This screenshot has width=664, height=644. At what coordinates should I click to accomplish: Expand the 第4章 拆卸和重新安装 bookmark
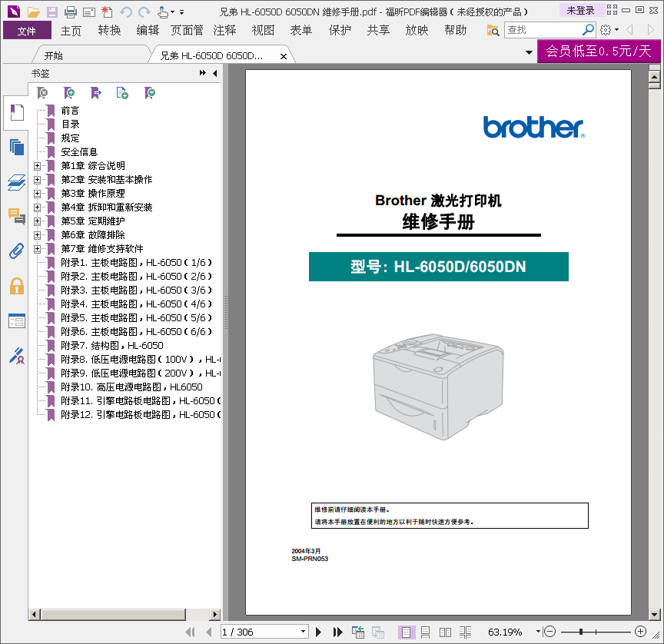[x=37, y=207]
